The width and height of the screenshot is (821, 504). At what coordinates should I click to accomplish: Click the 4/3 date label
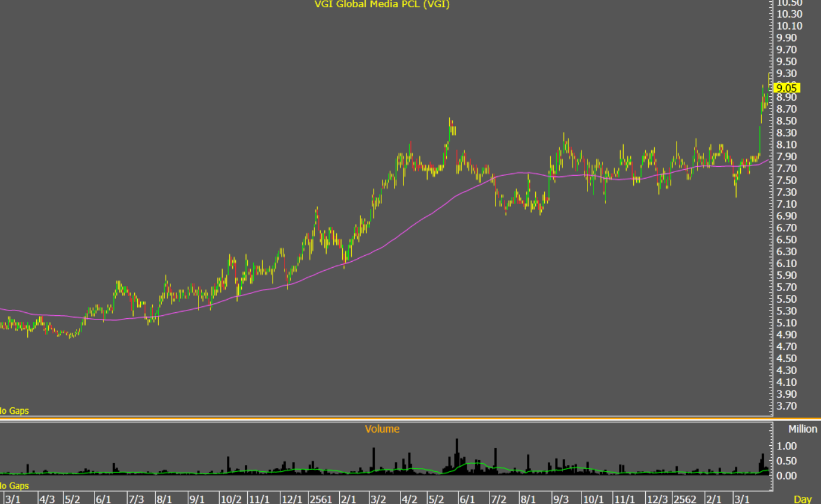click(x=47, y=499)
